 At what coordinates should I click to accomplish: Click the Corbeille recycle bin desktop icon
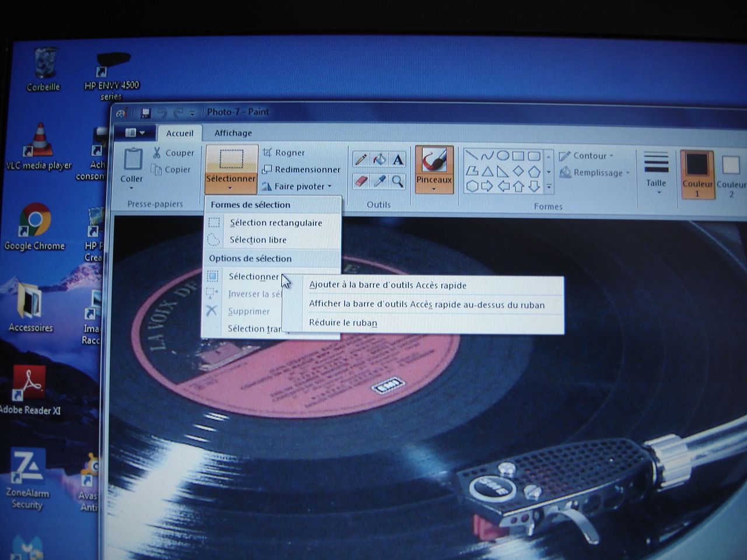(x=44, y=70)
